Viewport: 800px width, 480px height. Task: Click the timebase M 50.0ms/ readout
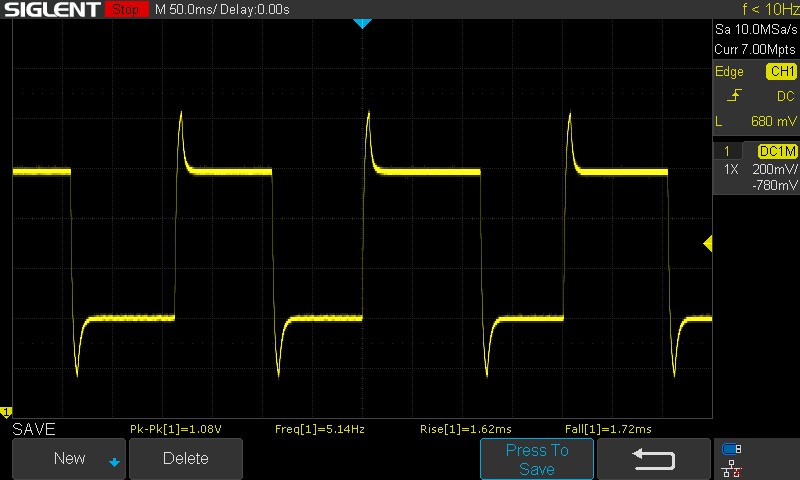(186, 9)
